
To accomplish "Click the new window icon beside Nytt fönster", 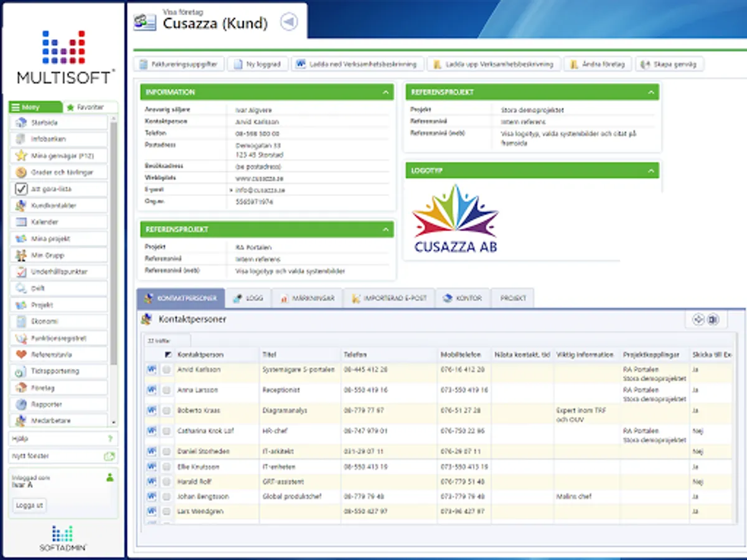I will coord(109,456).
